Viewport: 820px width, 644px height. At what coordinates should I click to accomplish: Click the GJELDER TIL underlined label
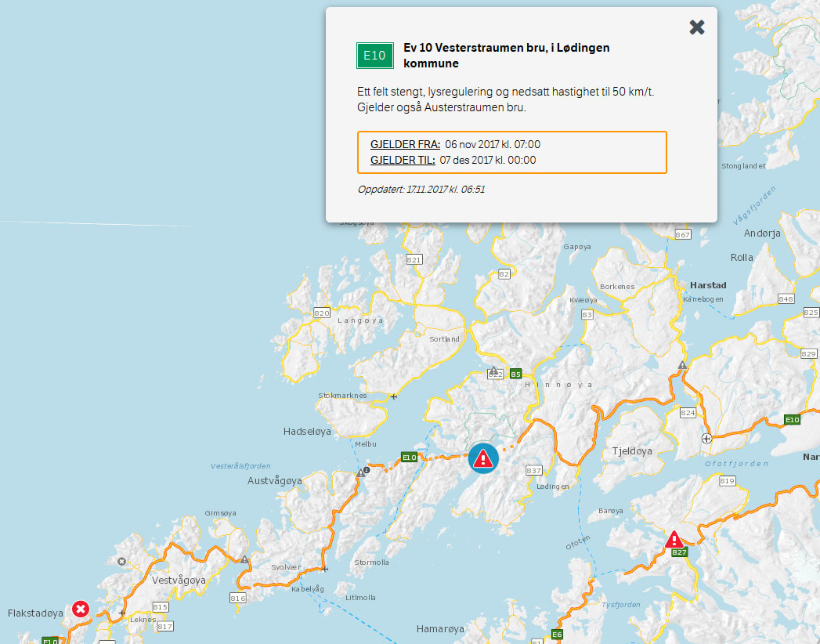[403, 160]
